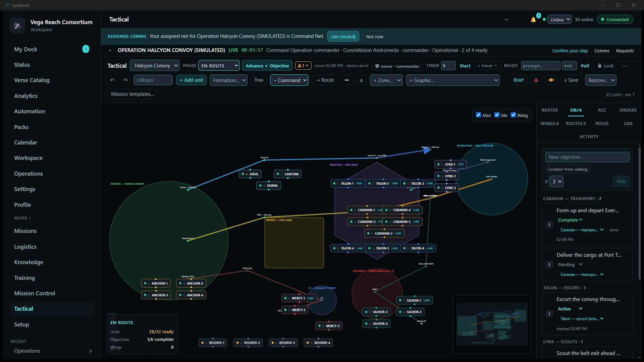The width and height of the screenshot is (644, 362).
Task: Switch to the ROUTES·5 tab
Action: 576,123
